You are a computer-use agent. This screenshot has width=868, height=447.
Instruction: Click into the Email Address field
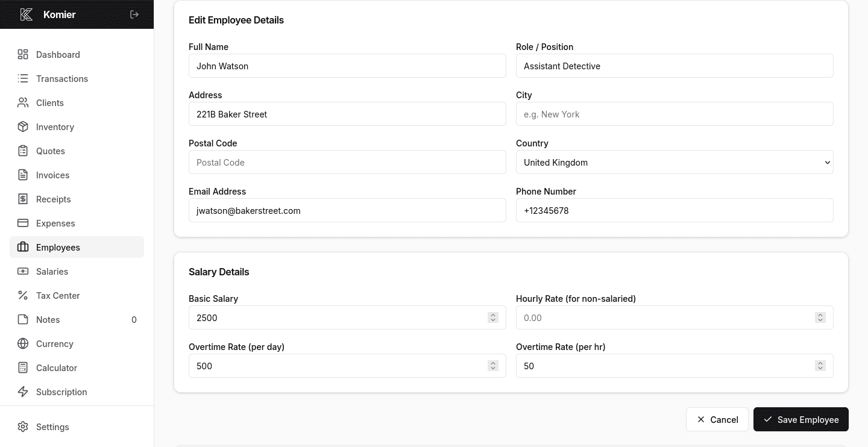point(347,210)
